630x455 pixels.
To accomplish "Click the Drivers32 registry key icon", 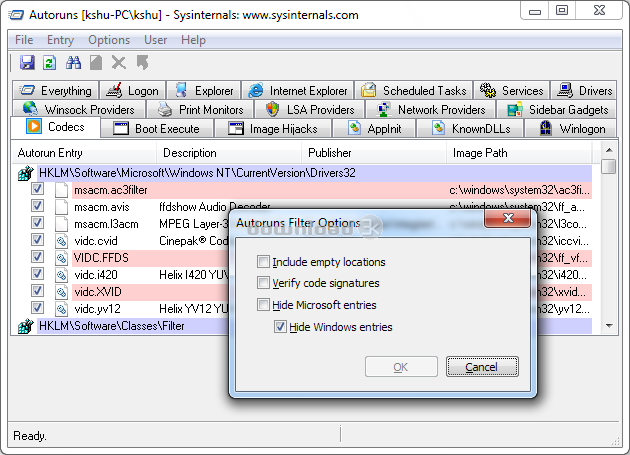I will [26, 173].
